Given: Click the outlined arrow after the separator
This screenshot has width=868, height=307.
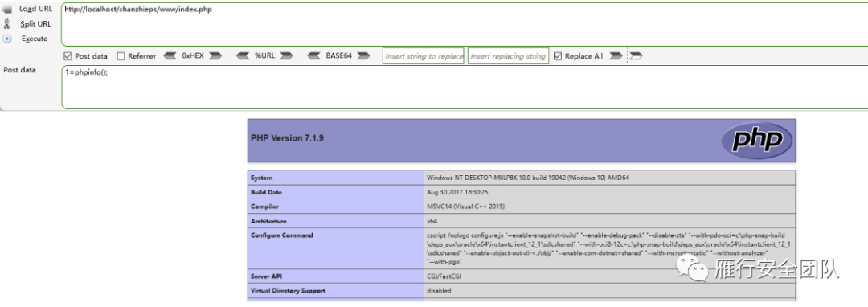Looking at the screenshot, I should tap(636, 56).
